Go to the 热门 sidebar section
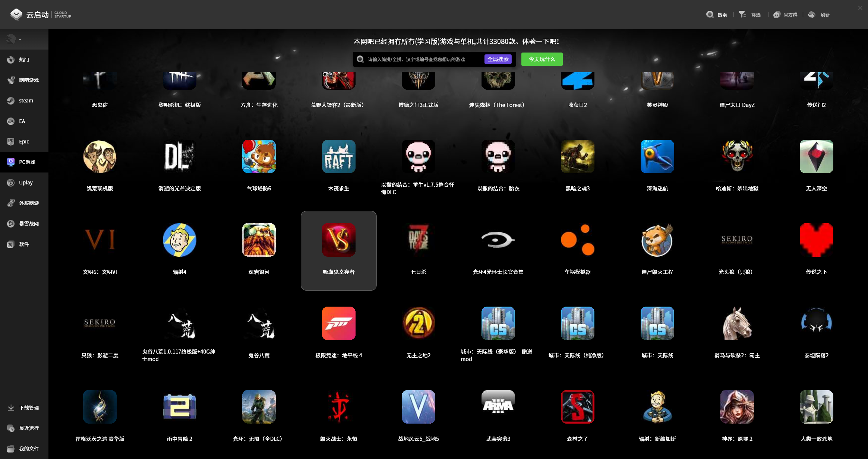868x459 pixels. tap(24, 60)
